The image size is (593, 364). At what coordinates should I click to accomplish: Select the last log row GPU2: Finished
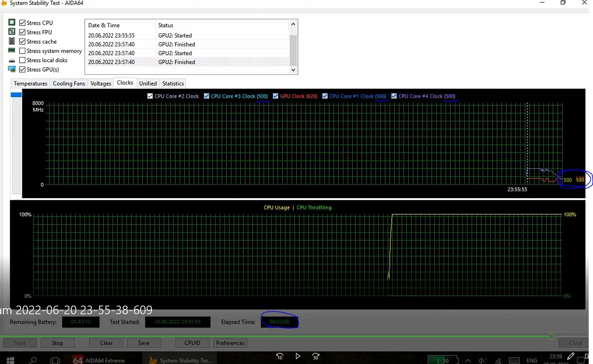pyautogui.click(x=187, y=62)
